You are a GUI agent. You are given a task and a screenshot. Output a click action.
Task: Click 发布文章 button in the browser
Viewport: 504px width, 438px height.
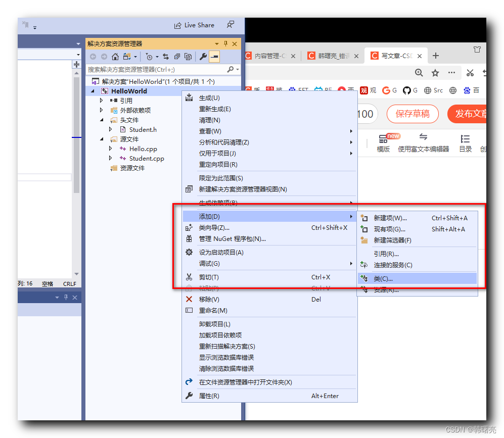point(468,114)
